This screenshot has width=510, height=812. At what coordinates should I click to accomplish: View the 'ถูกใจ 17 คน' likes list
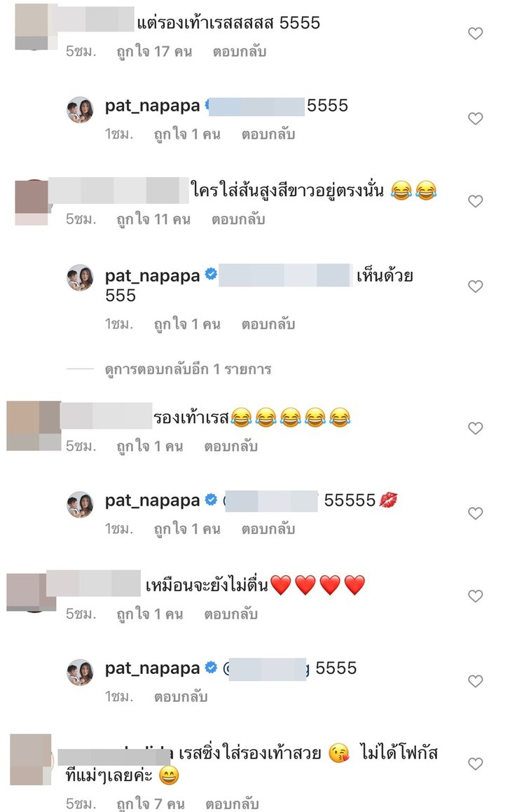coord(154,52)
